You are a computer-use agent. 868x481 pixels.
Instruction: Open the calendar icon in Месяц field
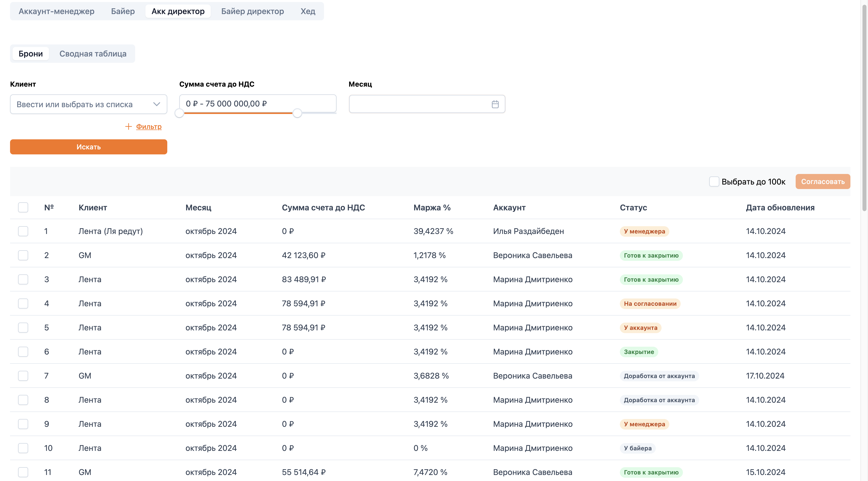(x=495, y=104)
